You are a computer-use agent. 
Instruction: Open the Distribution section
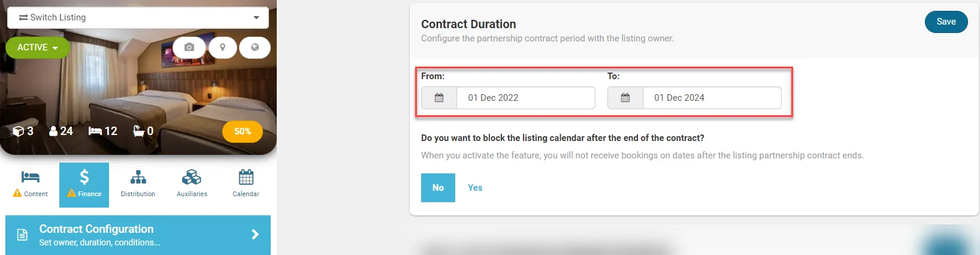[x=138, y=184]
